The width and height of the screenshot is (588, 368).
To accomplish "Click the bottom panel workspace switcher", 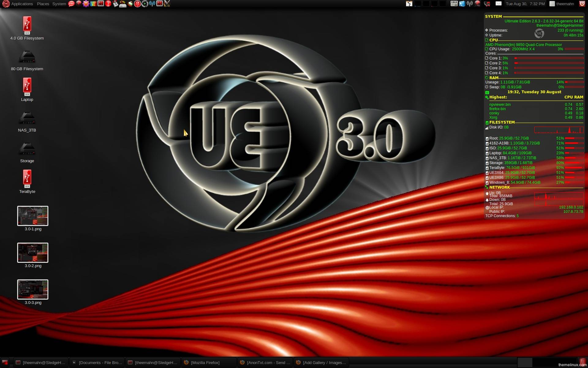I will pyautogui.click(x=547, y=362).
